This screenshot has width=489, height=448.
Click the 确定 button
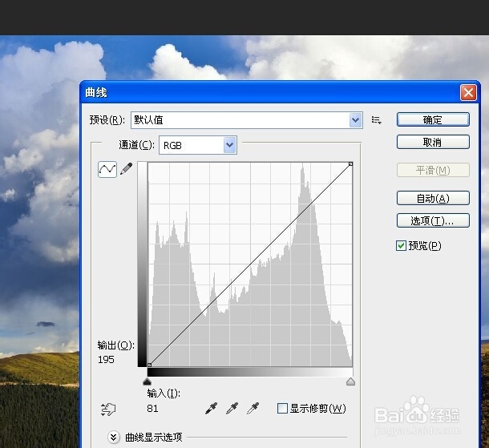pos(433,119)
